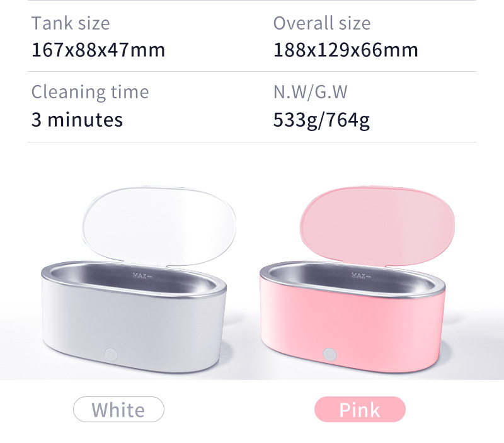Select the White color option pill
Viewport: 504px width, 443px height.
pos(118,409)
